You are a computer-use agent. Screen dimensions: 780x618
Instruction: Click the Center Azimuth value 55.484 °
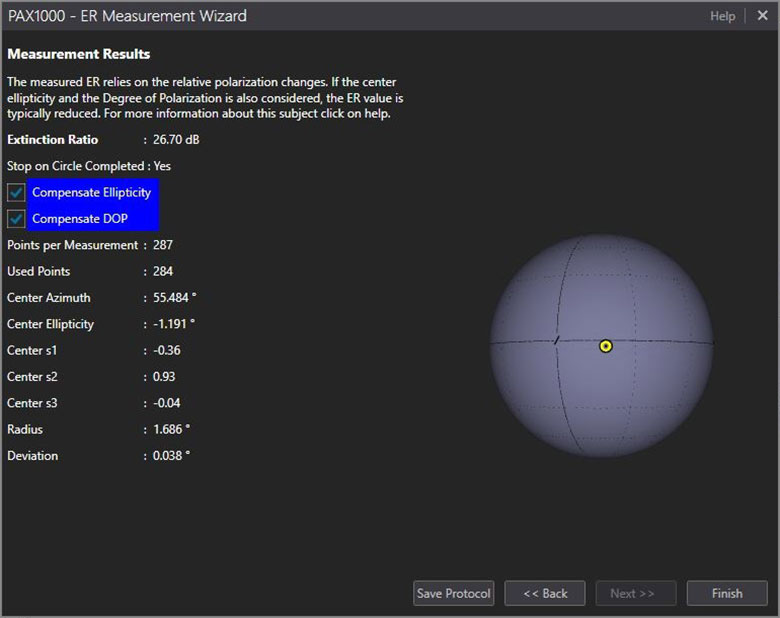click(175, 298)
